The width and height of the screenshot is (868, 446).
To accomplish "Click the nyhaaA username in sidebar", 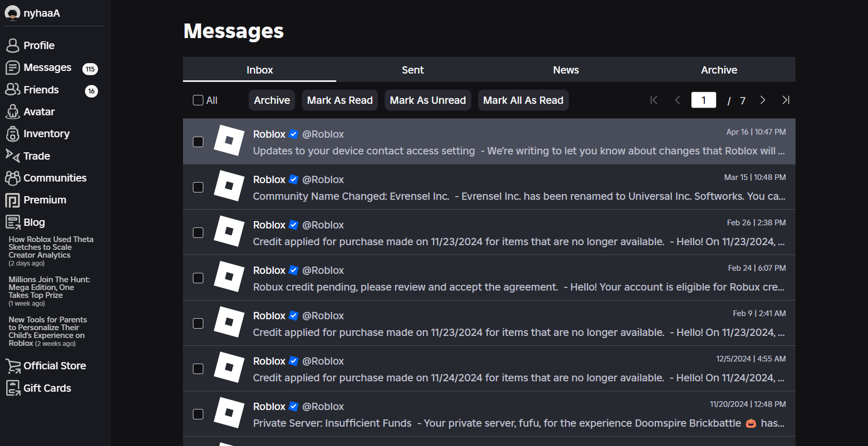I will point(42,13).
